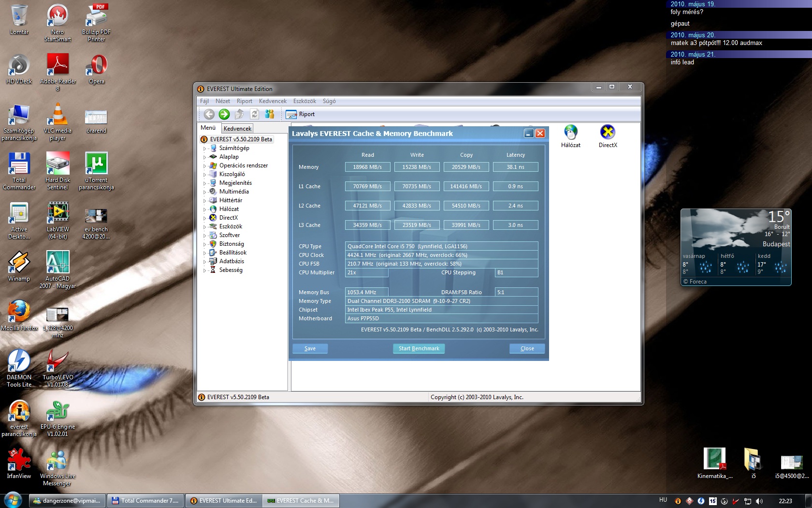Click the HU language indicator in taskbar
The width and height of the screenshot is (812, 508).
[663, 500]
